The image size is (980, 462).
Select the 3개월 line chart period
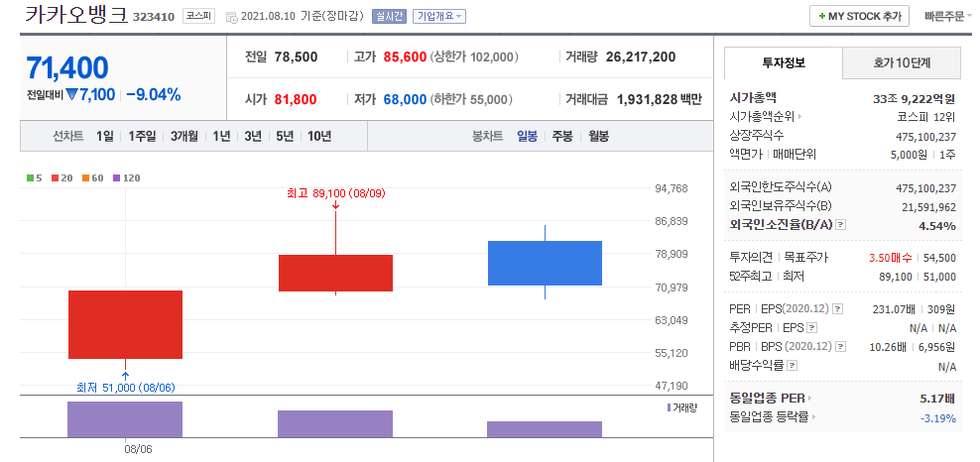[x=184, y=136]
